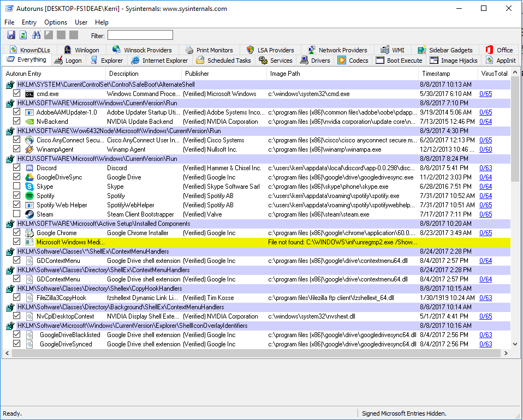Click the Save toolbar icon
The image size is (523, 420).
click(11, 35)
